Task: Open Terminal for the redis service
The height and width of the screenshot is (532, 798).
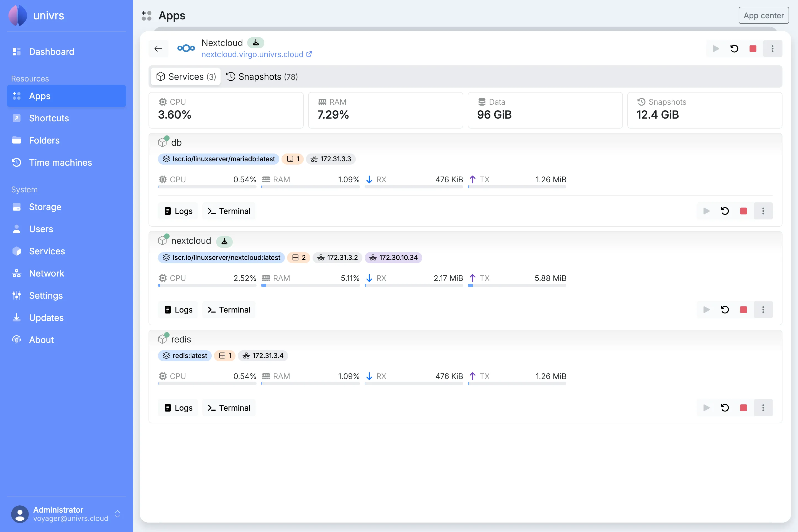Action: point(229,408)
